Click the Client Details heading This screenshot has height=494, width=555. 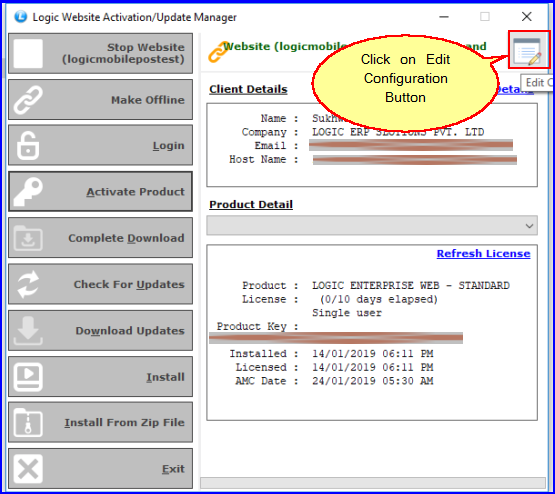pyautogui.click(x=248, y=89)
